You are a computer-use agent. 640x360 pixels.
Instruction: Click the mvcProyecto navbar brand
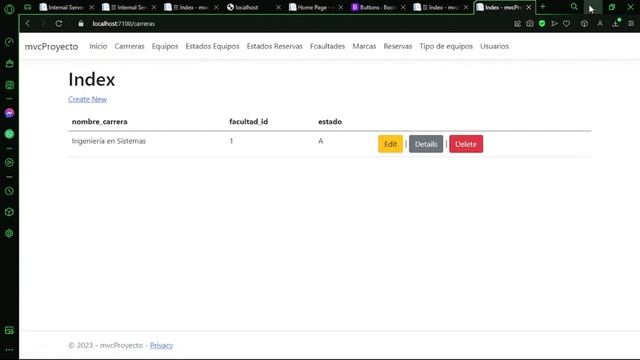point(51,47)
